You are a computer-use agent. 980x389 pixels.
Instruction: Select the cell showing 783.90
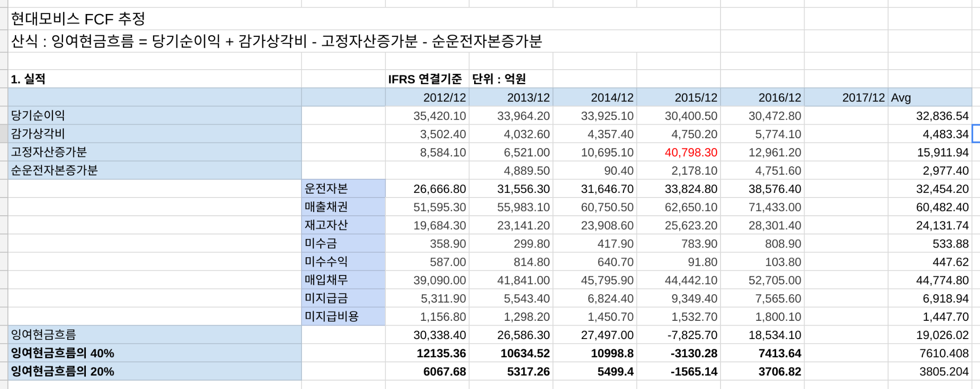[x=679, y=243]
